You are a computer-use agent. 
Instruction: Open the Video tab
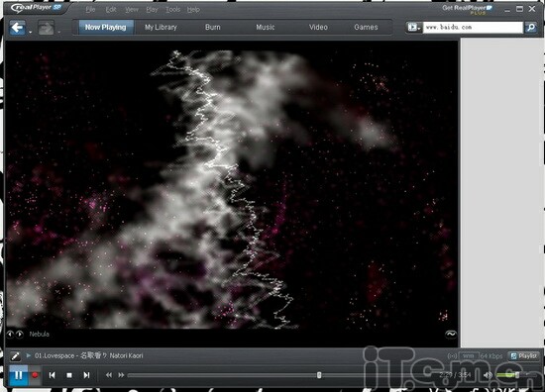pos(318,27)
